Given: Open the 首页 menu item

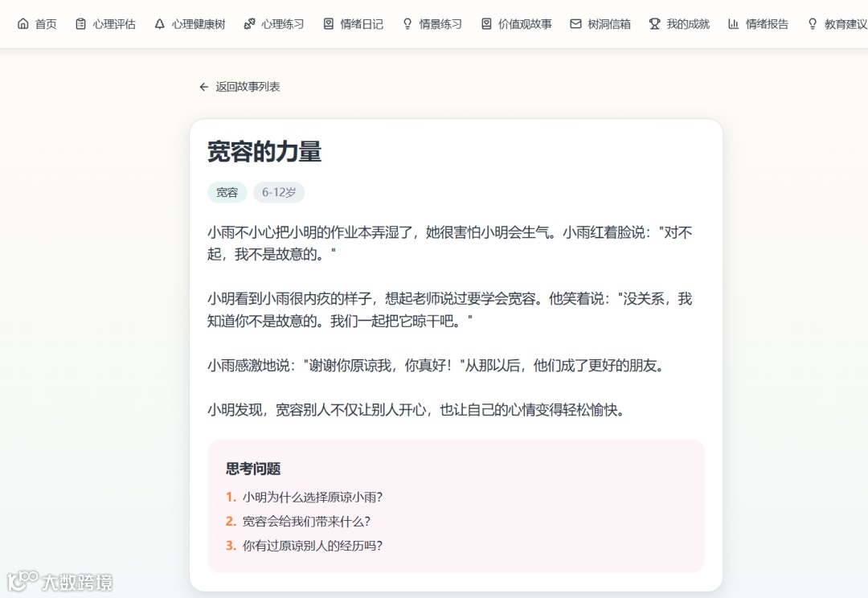Looking at the screenshot, I should coord(37,24).
